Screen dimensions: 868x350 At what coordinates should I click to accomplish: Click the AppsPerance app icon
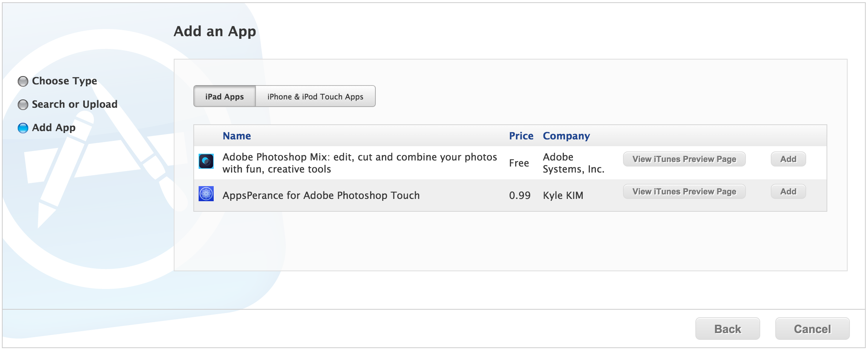pos(206,194)
